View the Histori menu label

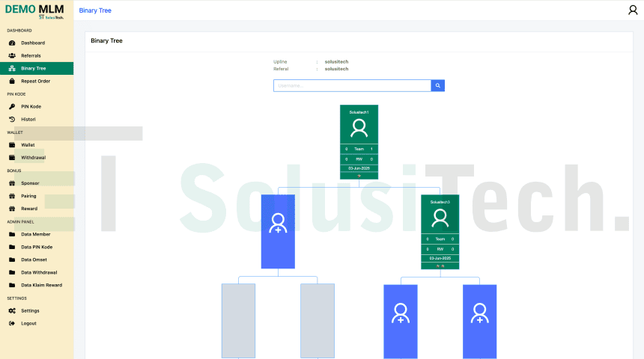[x=28, y=119]
